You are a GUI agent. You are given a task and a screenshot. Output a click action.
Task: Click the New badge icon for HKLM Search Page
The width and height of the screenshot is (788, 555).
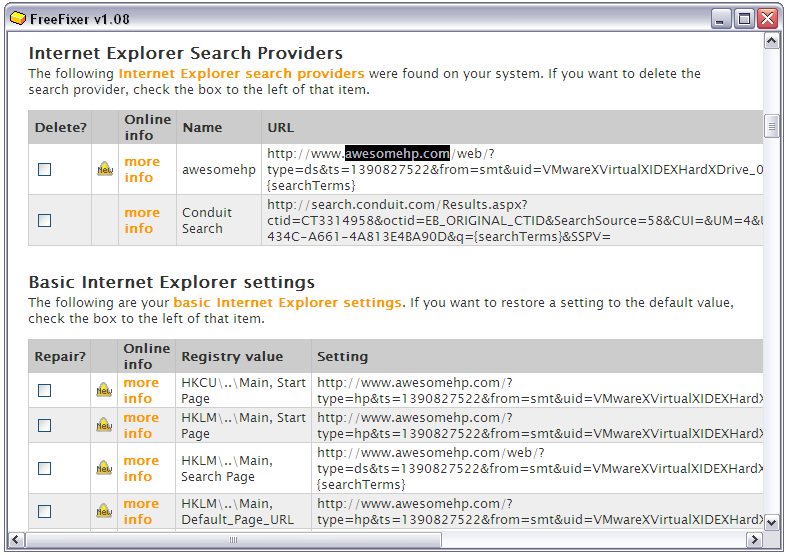pyautogui.click(x=104, y=468)
